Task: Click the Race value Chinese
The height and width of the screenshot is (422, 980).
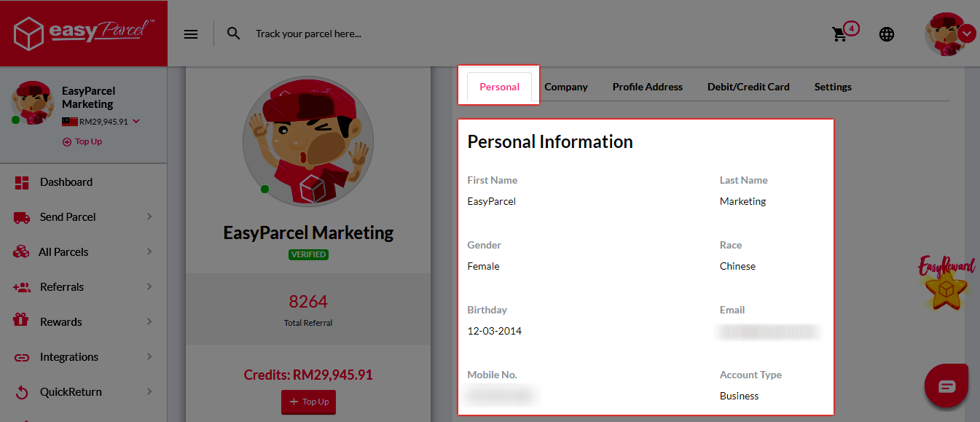Action: (x=738, y=266)
